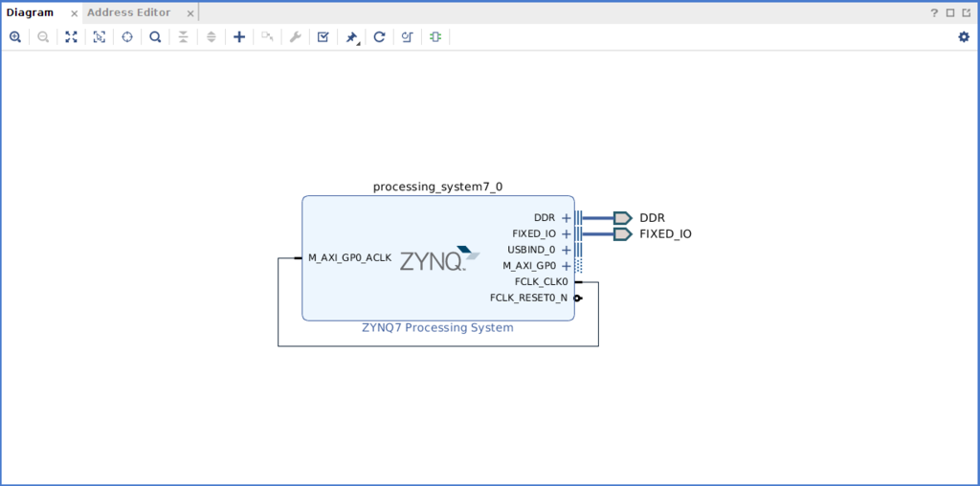Select the ZYNQ logo on the block
This screenshot has width=980, height=486.
coord(440,258)
